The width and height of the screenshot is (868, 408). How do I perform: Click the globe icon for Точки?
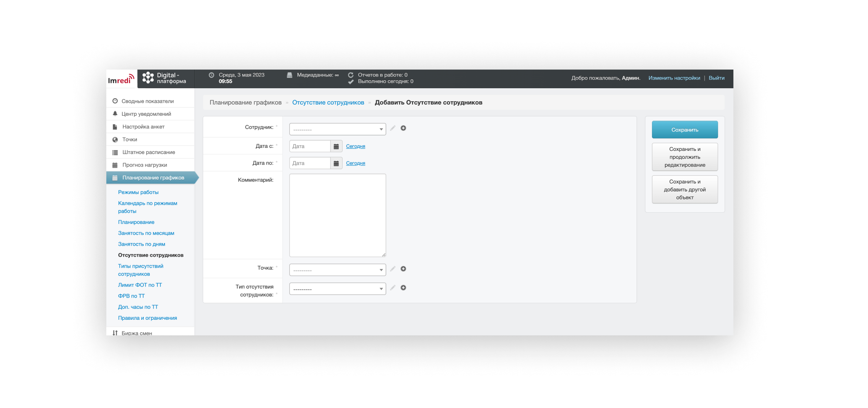[x=115, y=139]
